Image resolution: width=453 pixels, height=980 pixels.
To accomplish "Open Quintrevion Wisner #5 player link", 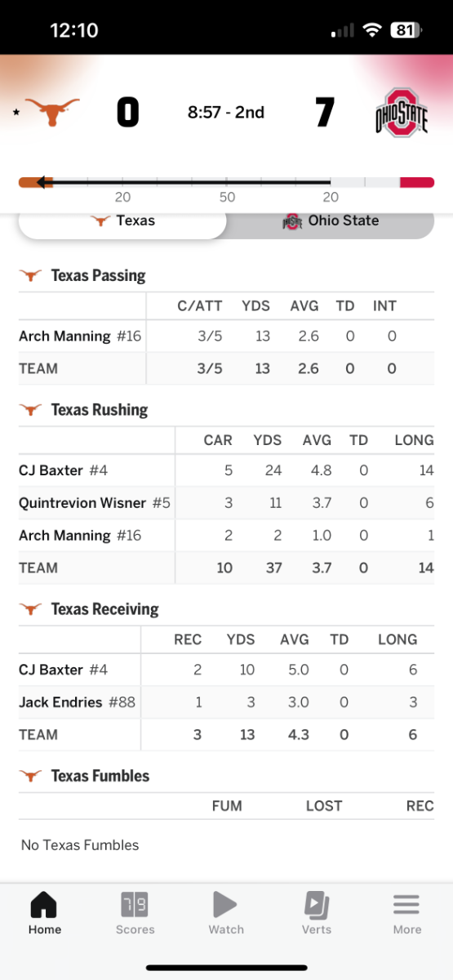I will click(x=95, y=503).
